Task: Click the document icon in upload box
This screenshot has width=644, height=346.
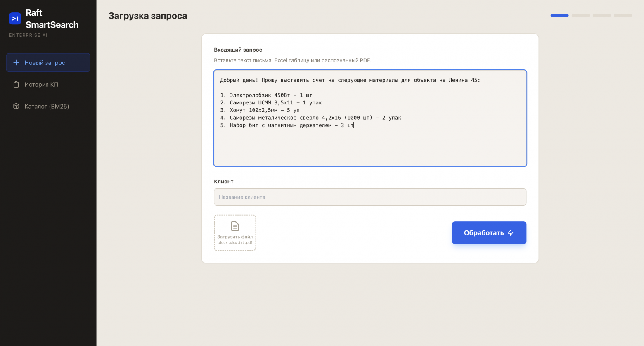Action: (235, 226)
